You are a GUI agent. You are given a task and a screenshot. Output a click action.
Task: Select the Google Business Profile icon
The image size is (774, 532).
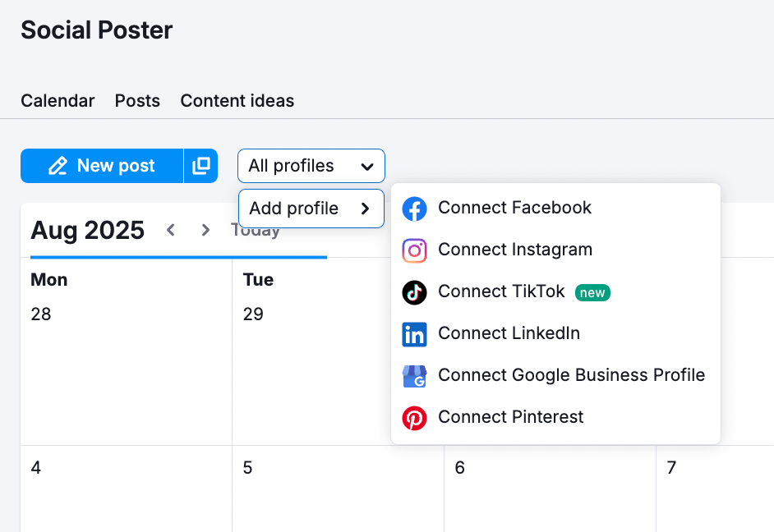click(x=415, y=375)
